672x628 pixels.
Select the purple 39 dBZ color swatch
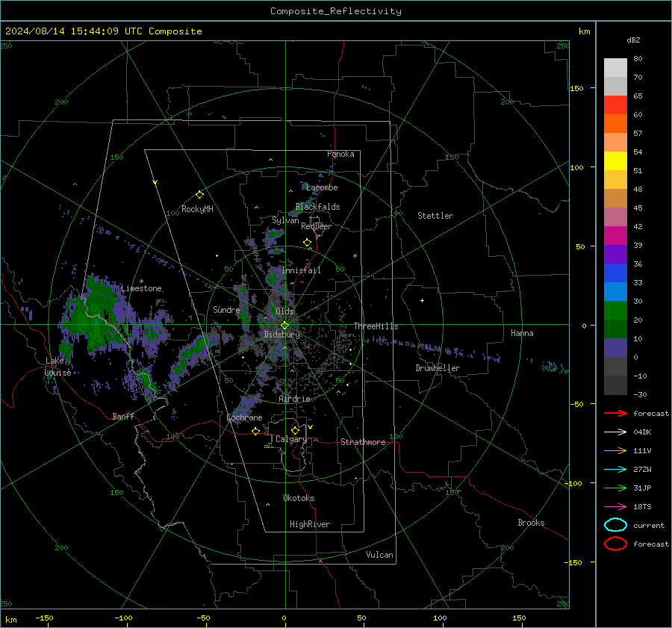click(615, 254)
